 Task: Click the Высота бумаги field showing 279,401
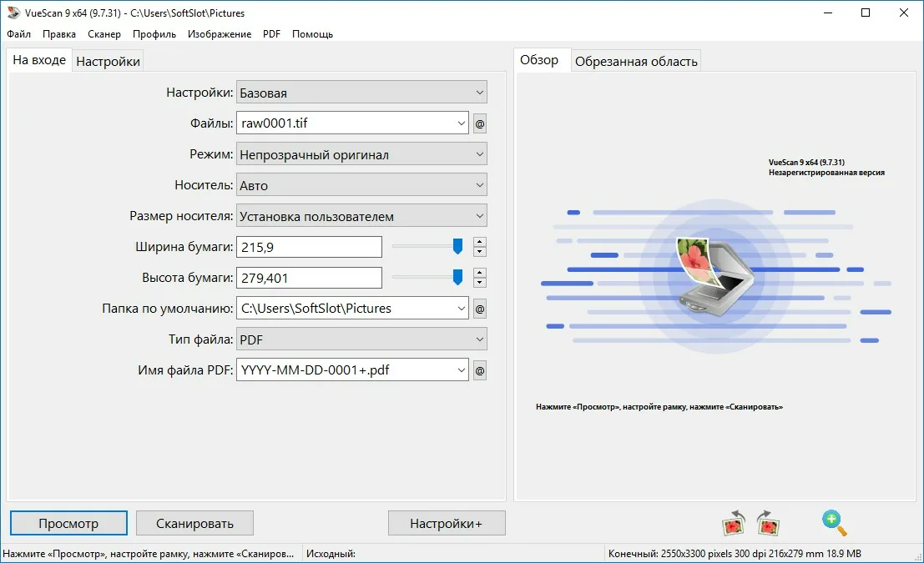(x=309, y=278)
